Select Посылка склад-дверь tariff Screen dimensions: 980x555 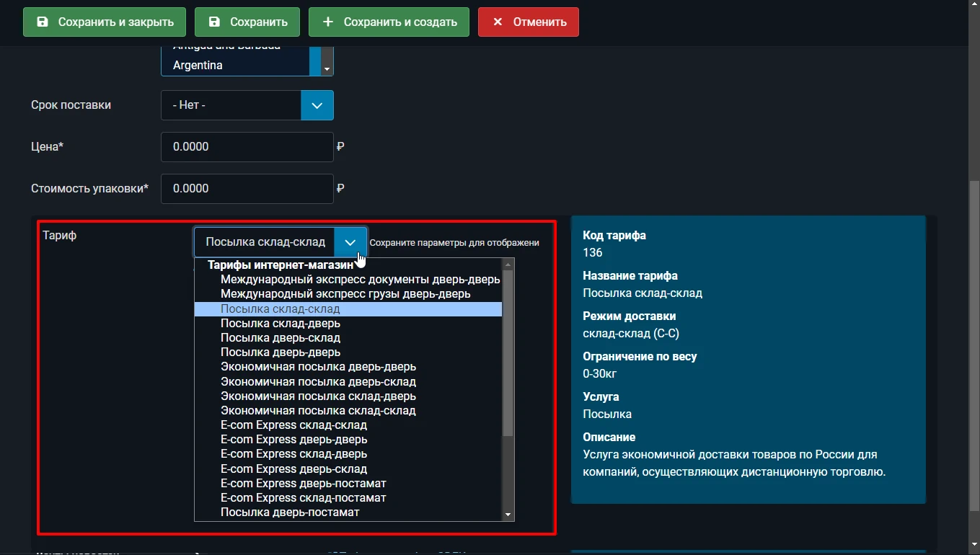(x=348, y=324)
